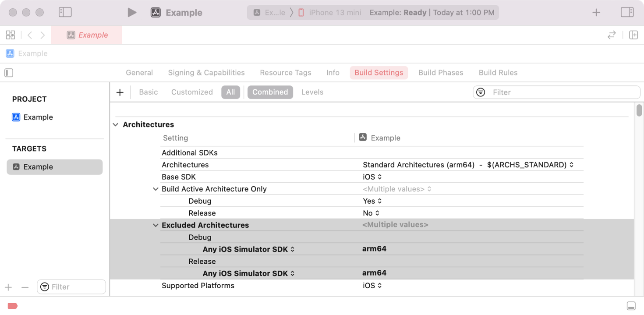Image resolution: width=644 pixels, height=315 pixels.
Task: Click the add editor split icon
Action: 633,35
